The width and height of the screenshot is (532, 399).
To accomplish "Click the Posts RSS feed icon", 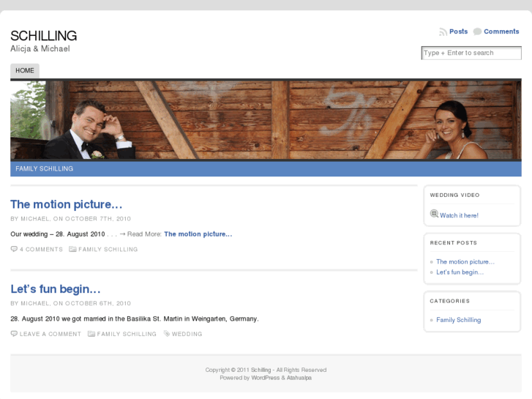I will click(x=443, y=31).
